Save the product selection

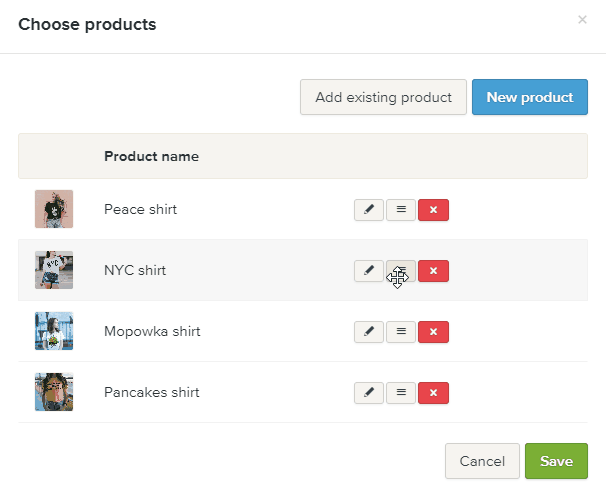click(556, 462)
